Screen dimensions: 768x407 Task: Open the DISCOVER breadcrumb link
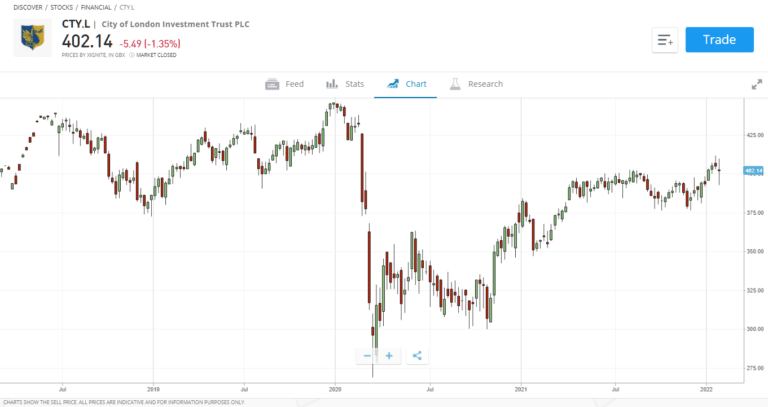point(28,8)
